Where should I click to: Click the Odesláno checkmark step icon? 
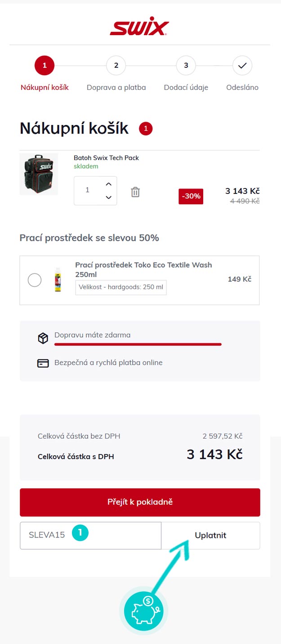(242, 66)
